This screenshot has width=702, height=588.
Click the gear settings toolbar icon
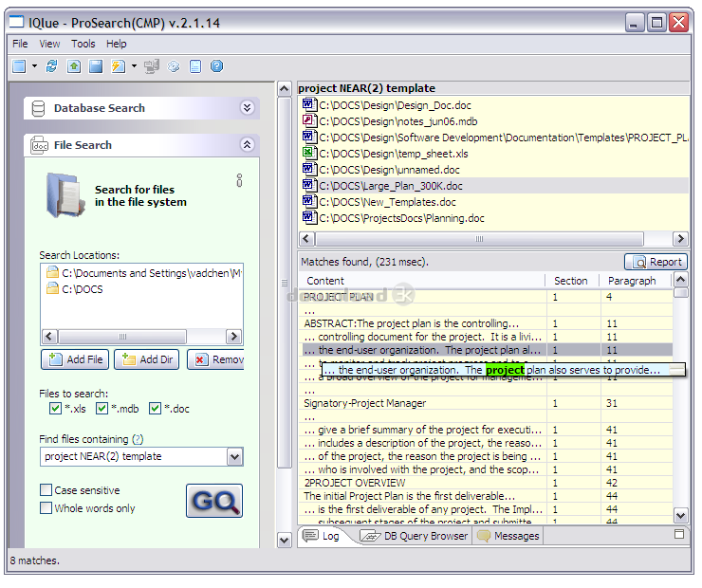[x=174, y=66]
